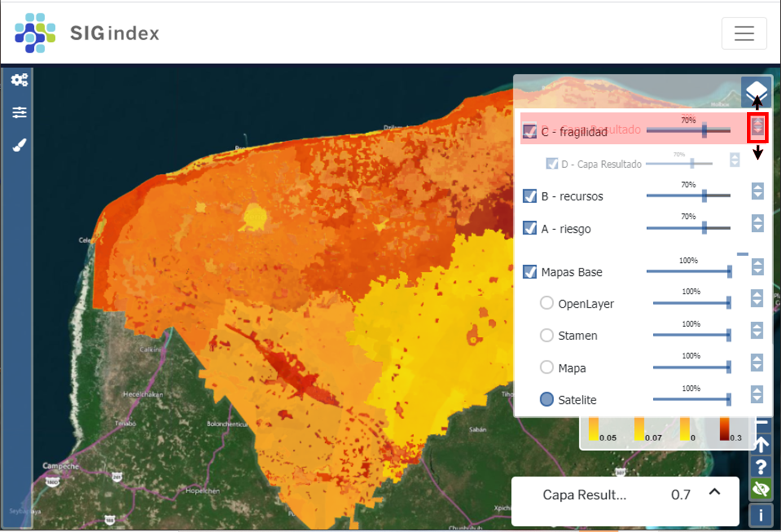Click the OpenLayer opacity slider

tap(692, 302)
